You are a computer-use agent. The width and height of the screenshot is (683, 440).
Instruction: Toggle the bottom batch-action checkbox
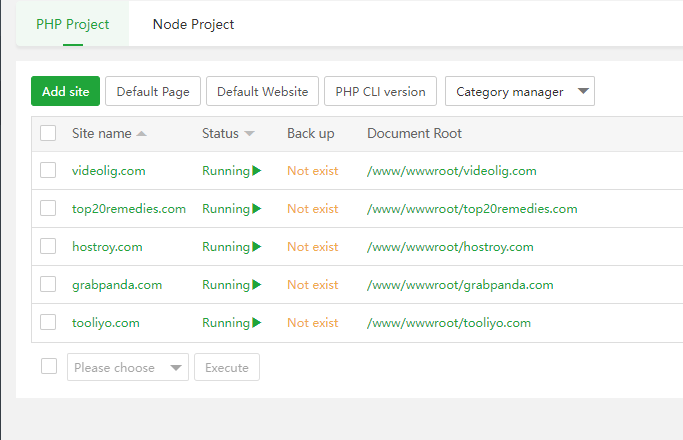(x=49, y=366)
